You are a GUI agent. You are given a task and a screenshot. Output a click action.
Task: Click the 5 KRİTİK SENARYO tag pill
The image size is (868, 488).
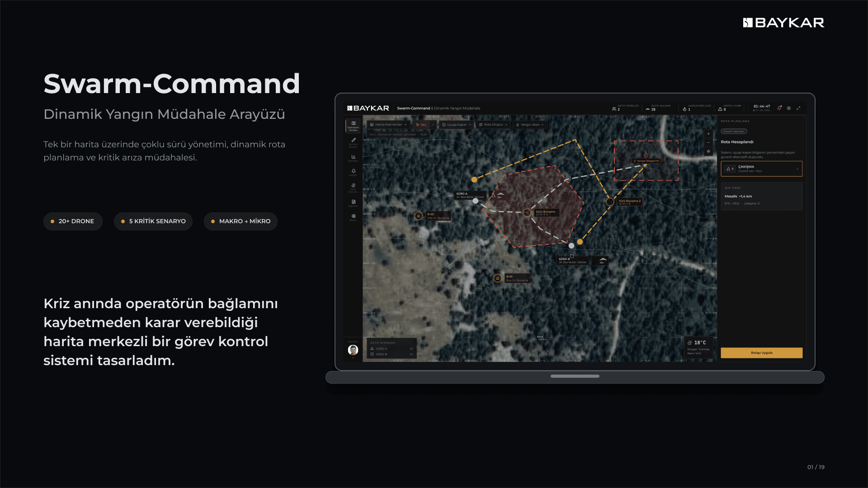click(153, 221)
